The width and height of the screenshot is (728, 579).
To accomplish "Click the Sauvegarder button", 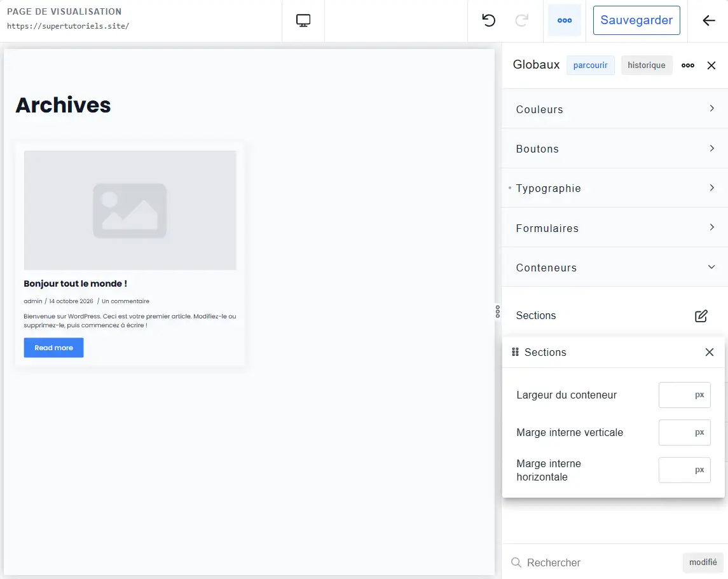I will click(x=636, y=20).
